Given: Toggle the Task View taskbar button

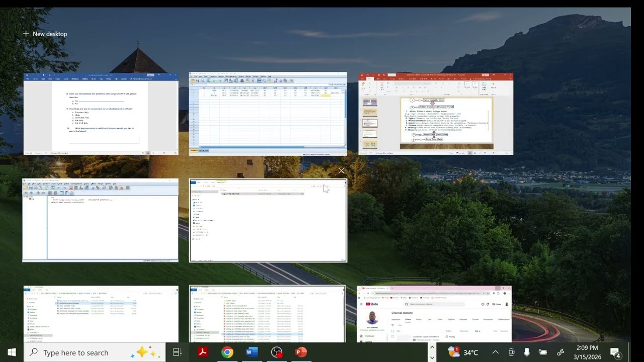Looking at the screenshot, I should click(x=177, y=352).
